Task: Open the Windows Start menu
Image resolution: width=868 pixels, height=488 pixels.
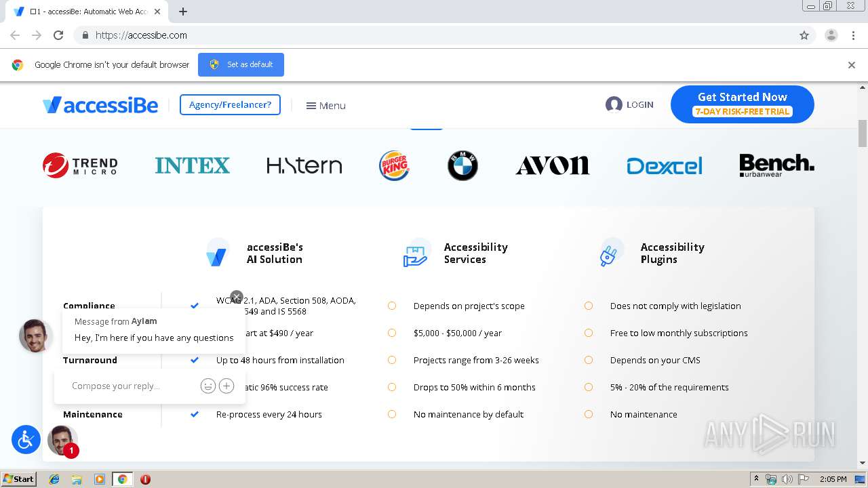Action: point(18,479)
